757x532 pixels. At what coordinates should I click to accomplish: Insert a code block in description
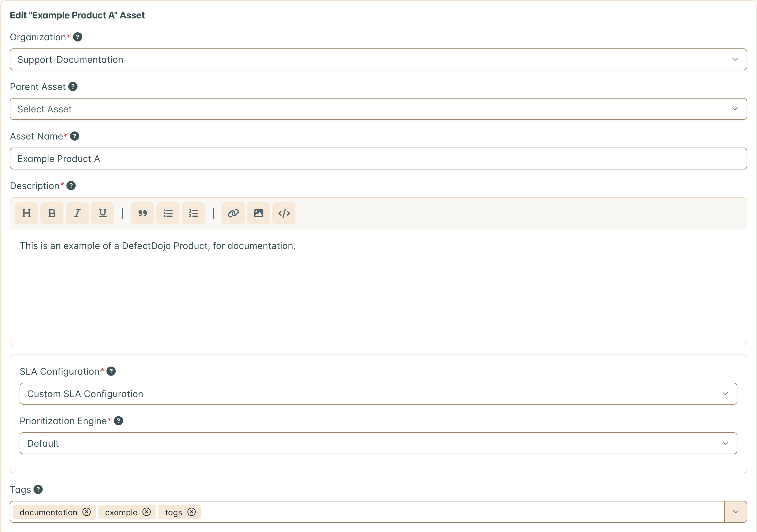click(x=284, y=214)
